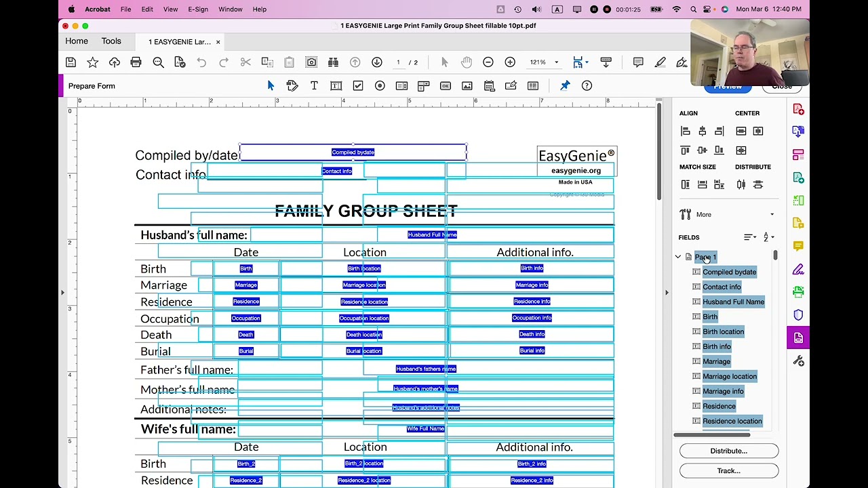Align selected fields to the right
Image resolution: width=868 pixels, height=488 pixels.
(x=719, y=131)
